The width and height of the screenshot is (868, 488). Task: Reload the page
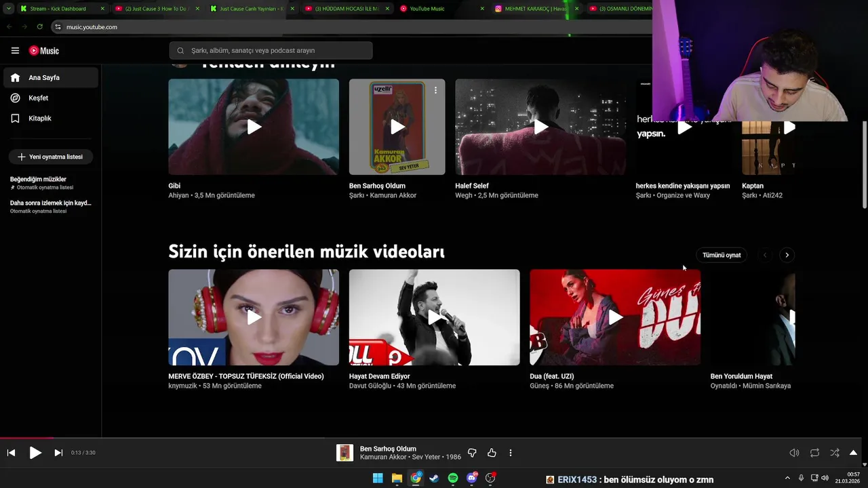[x=39, y=26]
